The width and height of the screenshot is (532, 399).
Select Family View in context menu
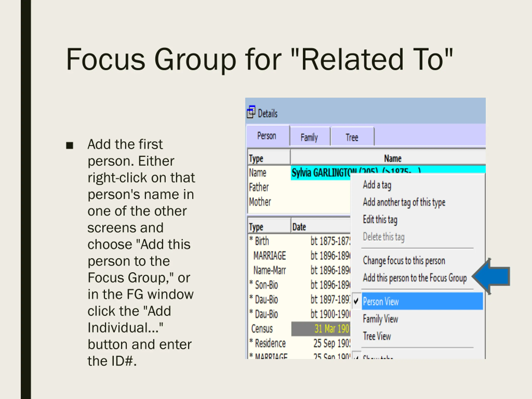(x=380, y=319)
